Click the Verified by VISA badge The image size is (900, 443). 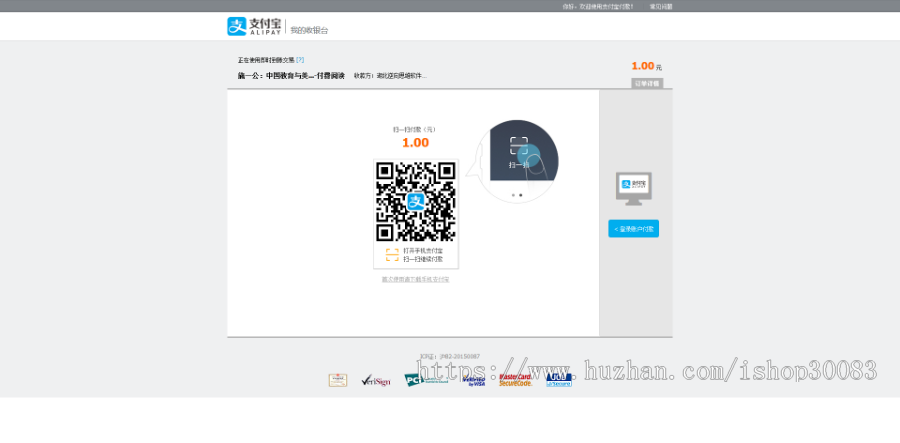(x=474, y=380)
